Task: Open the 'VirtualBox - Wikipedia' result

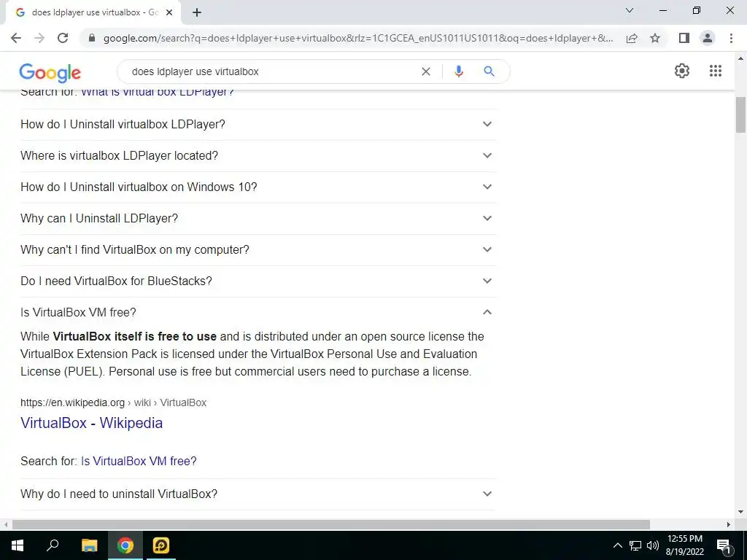Action: point(91,423)
